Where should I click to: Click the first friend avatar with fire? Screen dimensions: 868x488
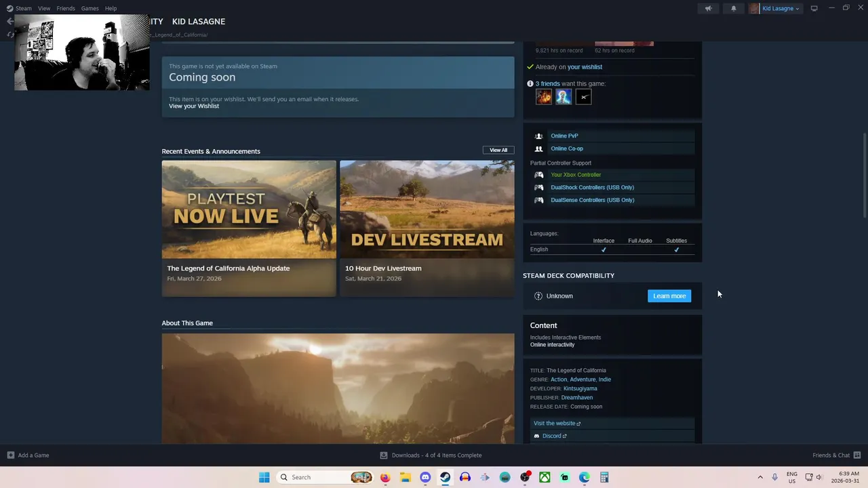544,97
